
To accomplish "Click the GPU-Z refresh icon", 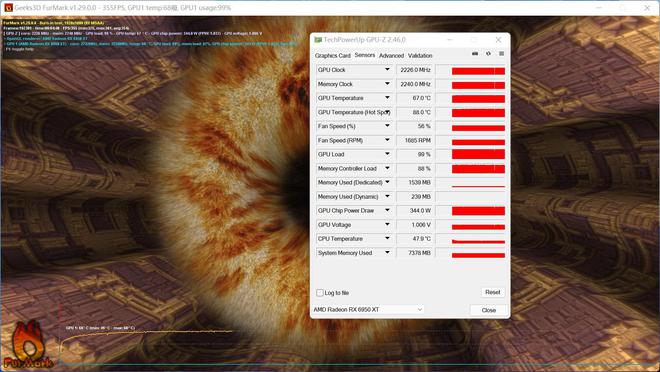I will [x=488, y=54].
